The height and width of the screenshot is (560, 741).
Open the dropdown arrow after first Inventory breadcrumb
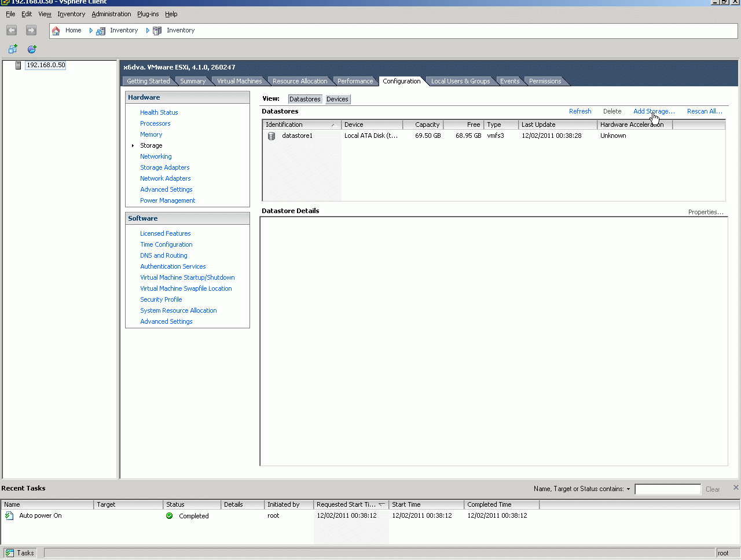click(148, 31)
